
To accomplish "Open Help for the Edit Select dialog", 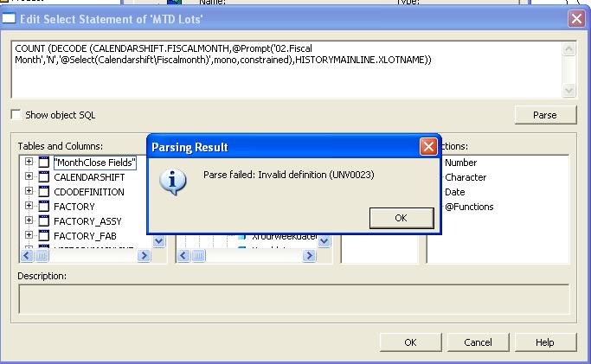I will click(x=544, y=342).
